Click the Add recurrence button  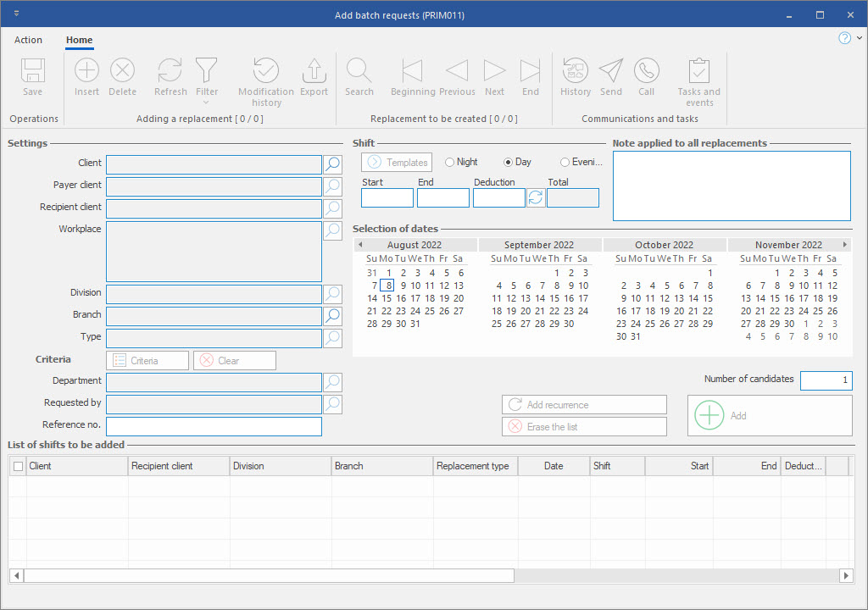pyautogui.click(x=584, y=405)
